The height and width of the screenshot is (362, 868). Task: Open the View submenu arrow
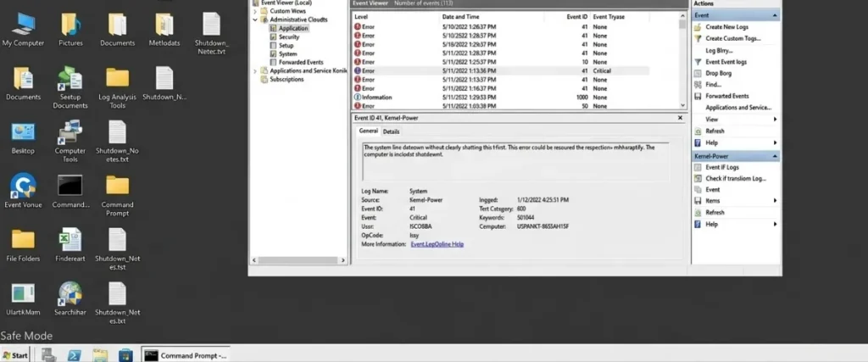pos(775,120)
